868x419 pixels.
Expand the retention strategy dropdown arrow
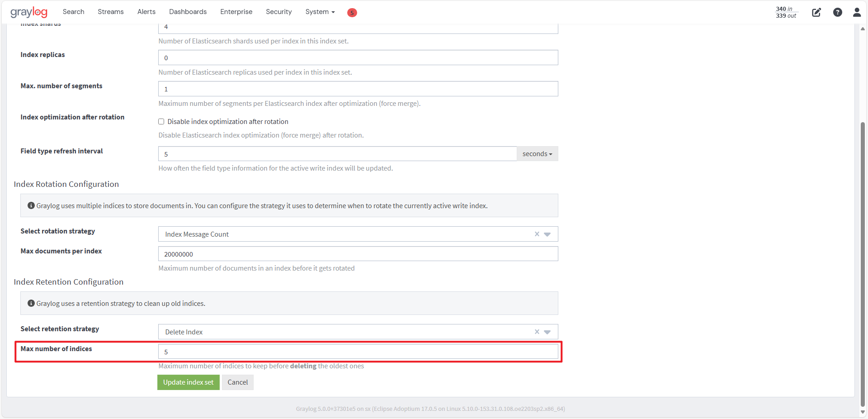547,332
